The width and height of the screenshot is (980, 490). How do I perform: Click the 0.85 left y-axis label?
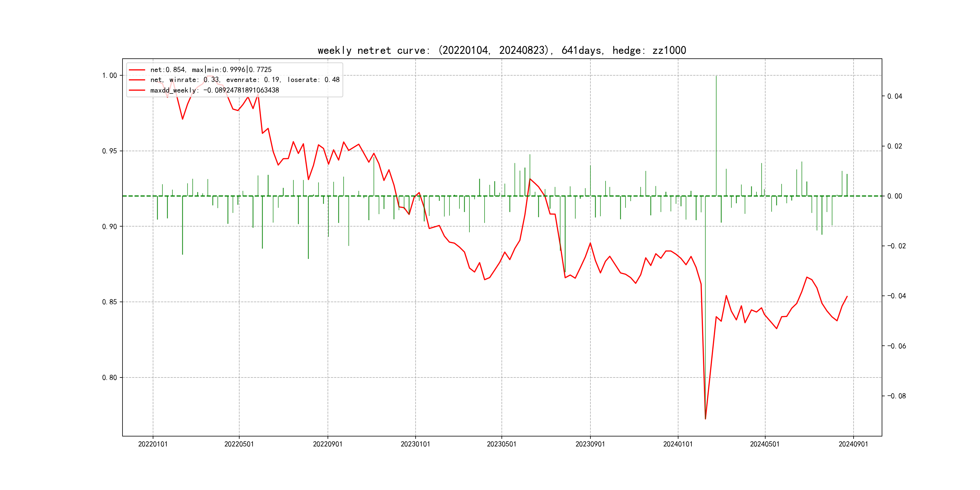click(109, 302)
